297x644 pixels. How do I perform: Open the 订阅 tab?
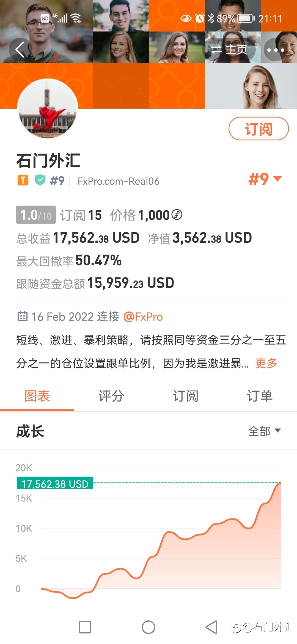click(185, 396)
